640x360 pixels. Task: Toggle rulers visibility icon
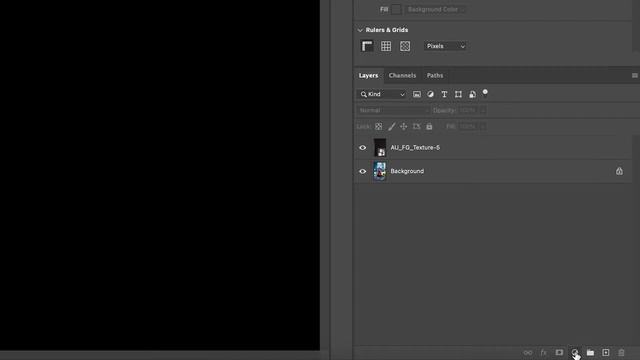coord(367,46)
